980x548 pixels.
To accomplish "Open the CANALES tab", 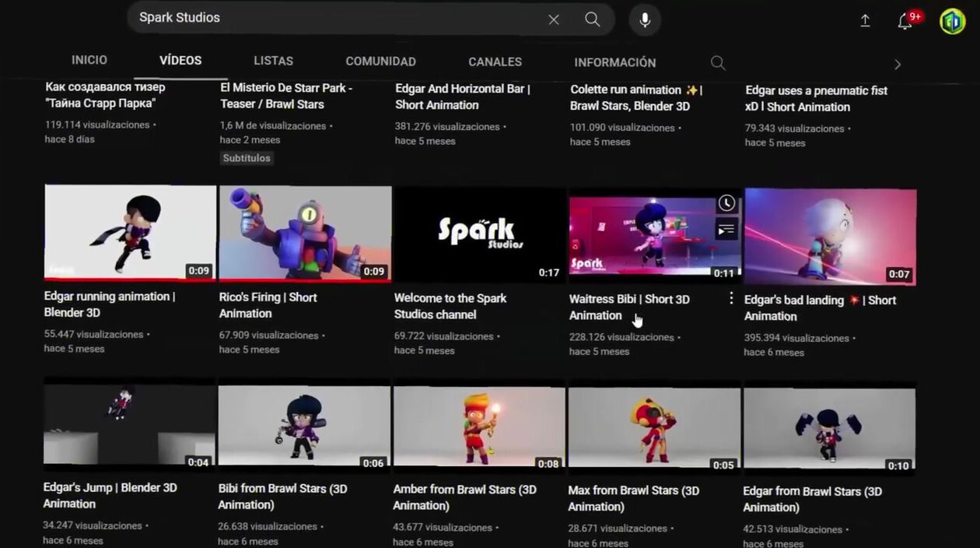I will (x=495, y=62).
